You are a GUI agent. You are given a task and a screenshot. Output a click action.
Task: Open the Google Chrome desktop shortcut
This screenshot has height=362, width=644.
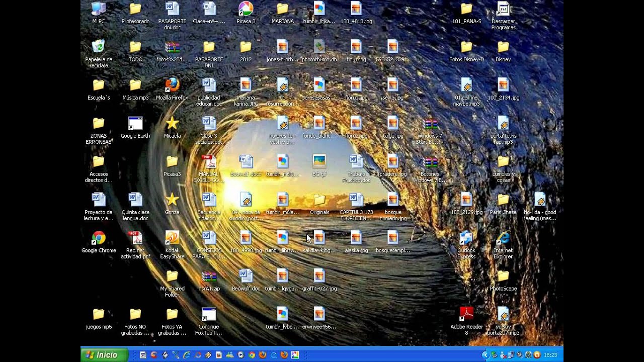coord(99,238)
